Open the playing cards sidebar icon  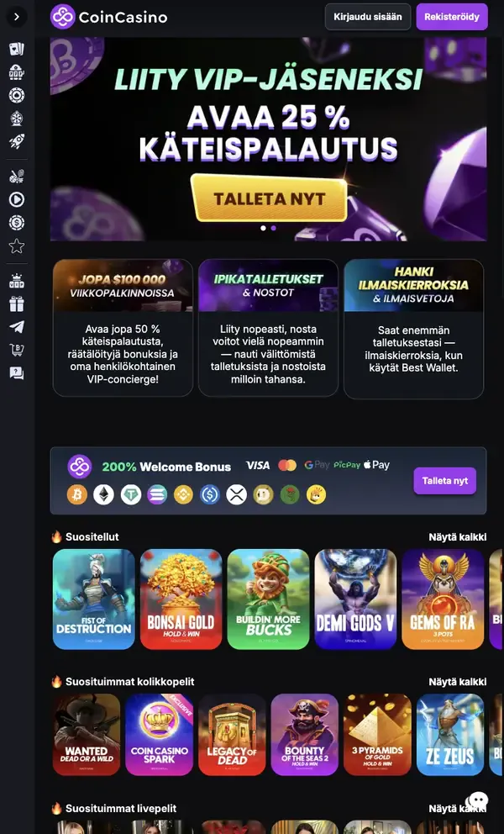click(x=17, y=50)
